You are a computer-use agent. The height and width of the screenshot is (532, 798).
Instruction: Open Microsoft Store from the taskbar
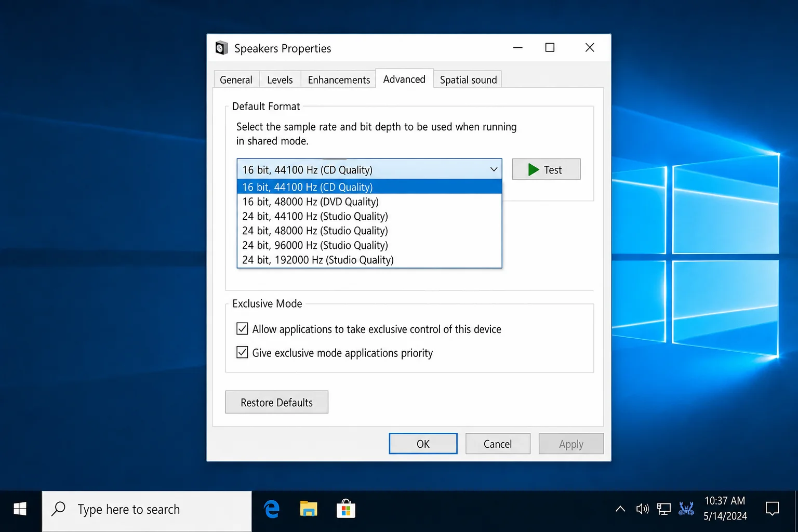tap(346, 509)
